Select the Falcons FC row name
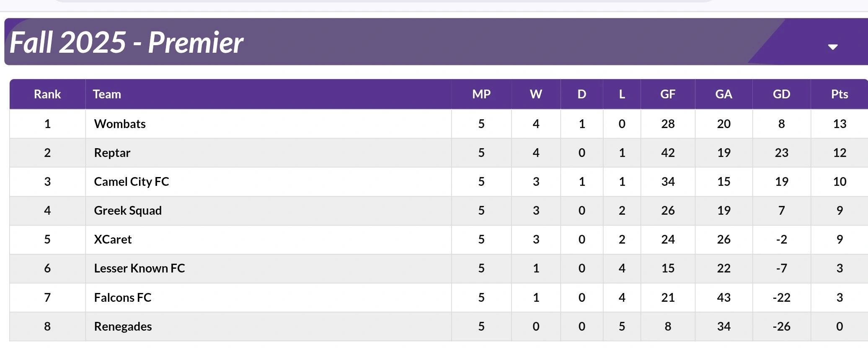Image resolution: width=868 pixels, height=352 pixels. [x=122, y=298]
